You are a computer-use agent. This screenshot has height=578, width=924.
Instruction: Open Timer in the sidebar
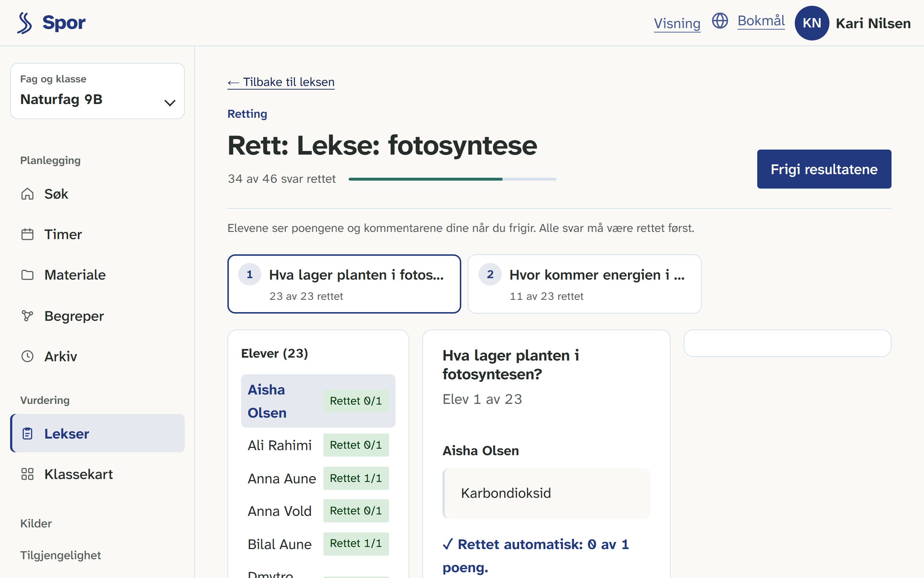coord(97,234)
